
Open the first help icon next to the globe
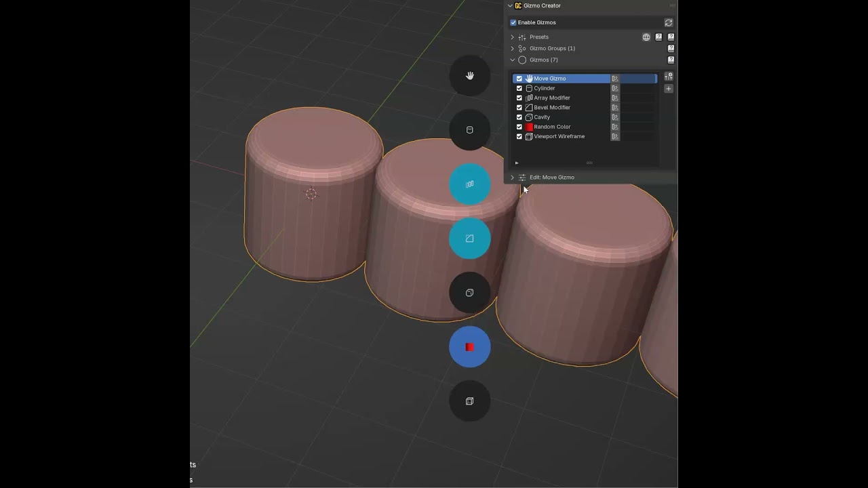pos(658,37)
